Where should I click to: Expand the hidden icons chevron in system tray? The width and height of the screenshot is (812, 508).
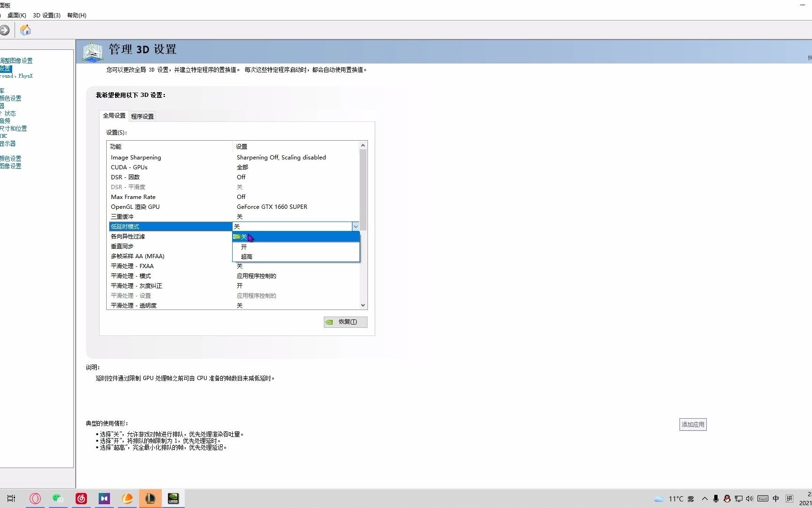(705, 499)
